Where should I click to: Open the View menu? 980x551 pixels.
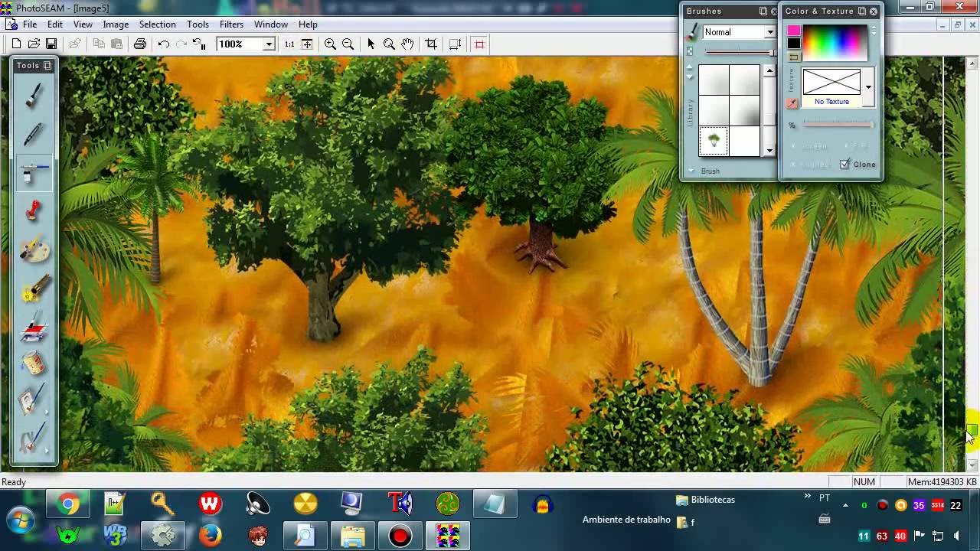click(83, 24)
